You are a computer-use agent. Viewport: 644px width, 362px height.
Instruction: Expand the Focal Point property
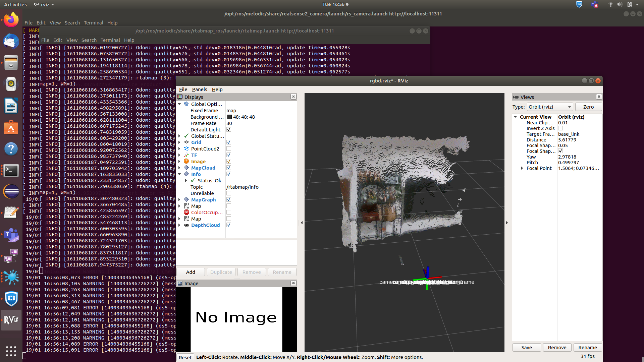pos(522,168)
